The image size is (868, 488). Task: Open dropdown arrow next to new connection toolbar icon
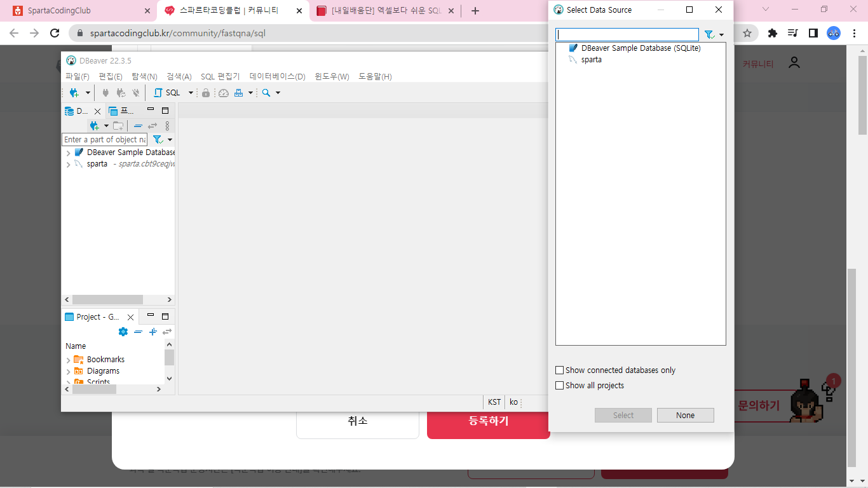88,93
